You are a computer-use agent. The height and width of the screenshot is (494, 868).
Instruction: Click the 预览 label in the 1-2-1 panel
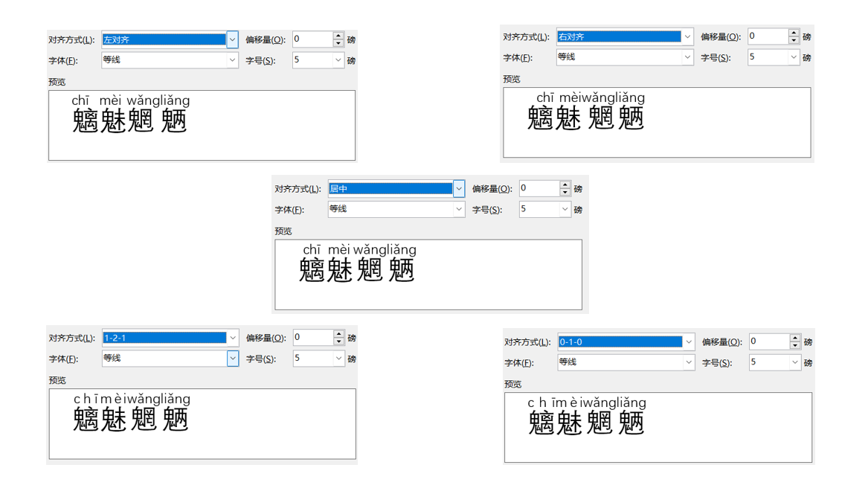[57, 380]
